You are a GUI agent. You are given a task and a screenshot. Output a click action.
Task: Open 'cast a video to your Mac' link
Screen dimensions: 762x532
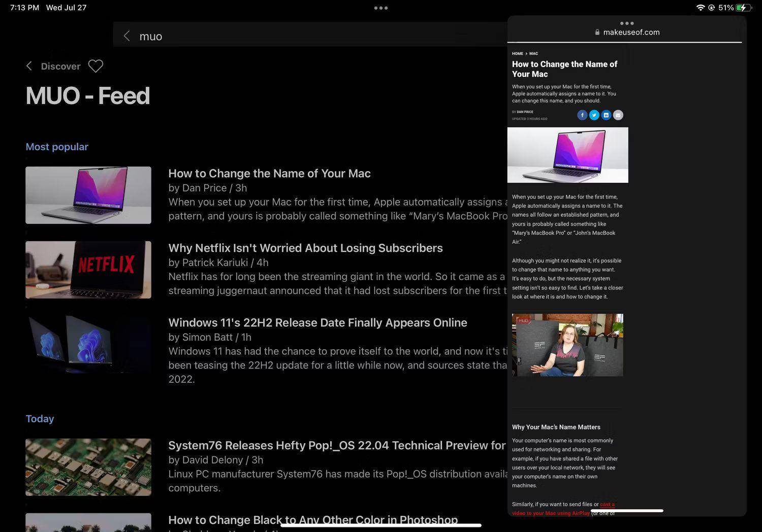point(563,509)
